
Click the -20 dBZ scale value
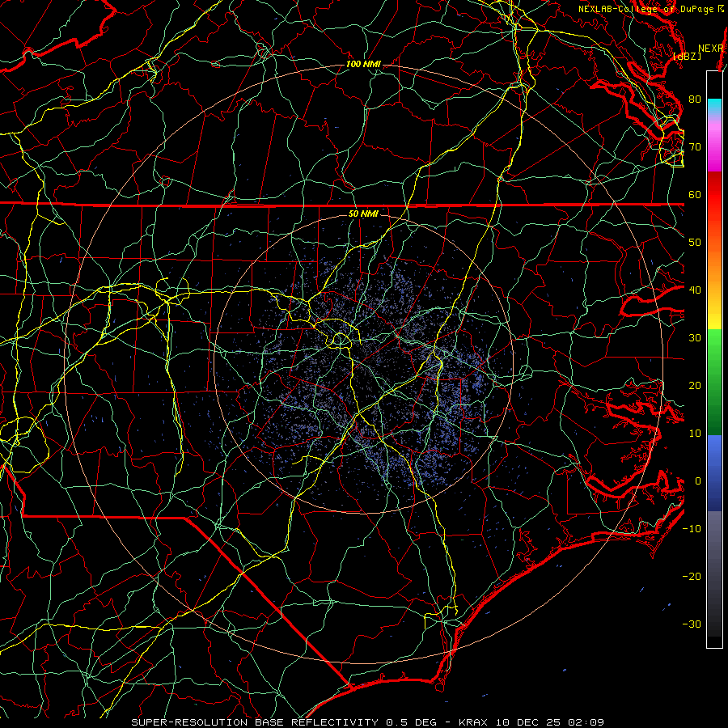692,576
